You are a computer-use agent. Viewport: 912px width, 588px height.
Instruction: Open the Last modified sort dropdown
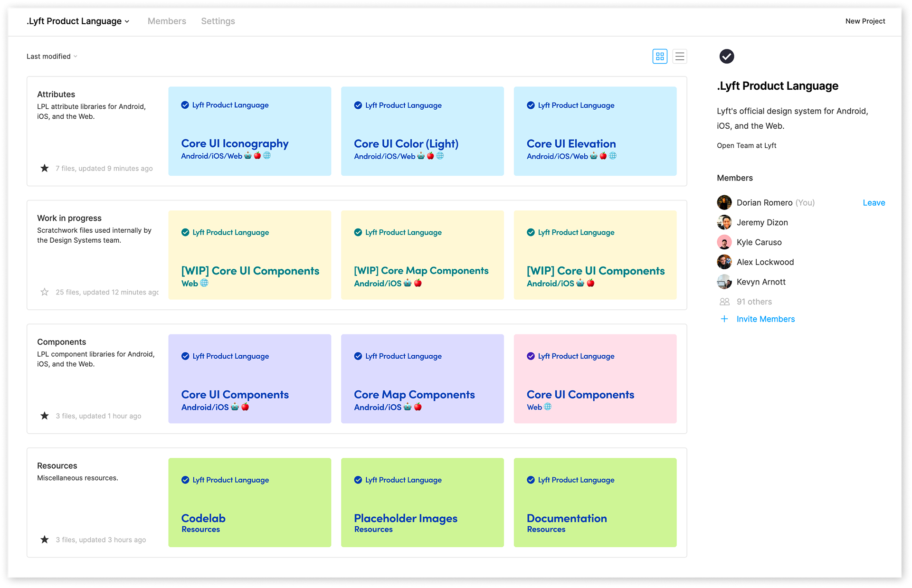[52, 56]
